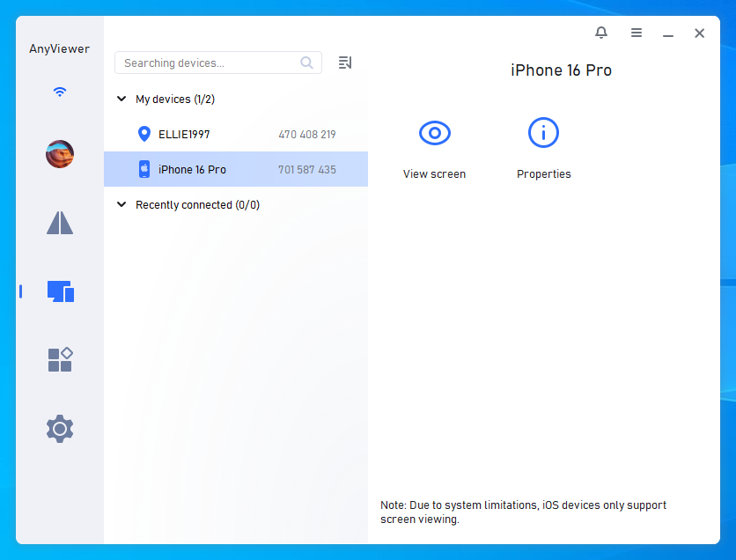Click the iOS limitations note text
736x560 pixels.
click(x=523, y=512)
